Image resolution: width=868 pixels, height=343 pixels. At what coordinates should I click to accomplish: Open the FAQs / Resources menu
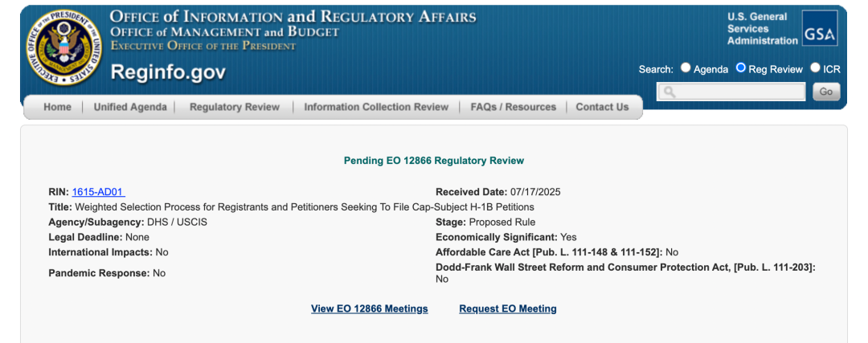[513, 107]
